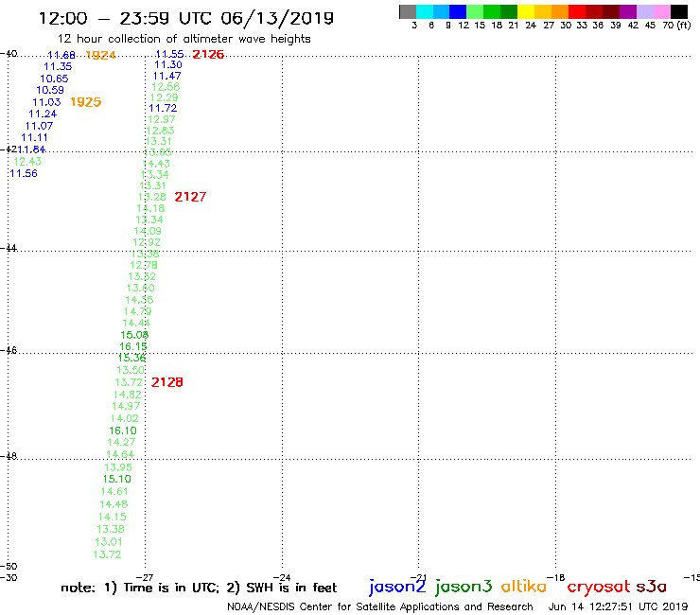Click the red pass number 2126

(208, 55)
